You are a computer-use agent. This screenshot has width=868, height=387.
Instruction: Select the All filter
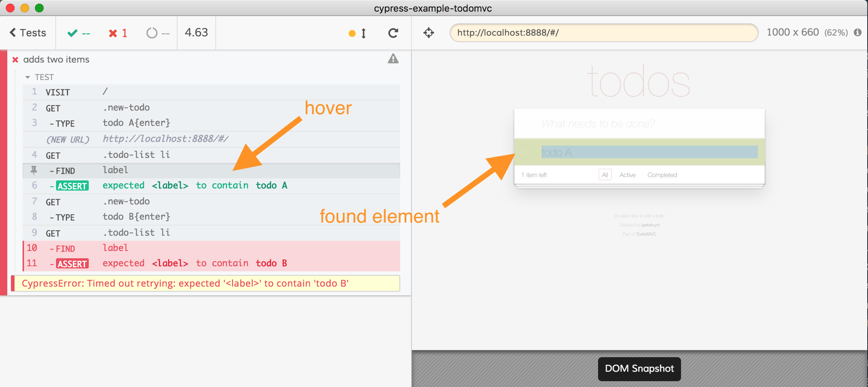point(605,175)
